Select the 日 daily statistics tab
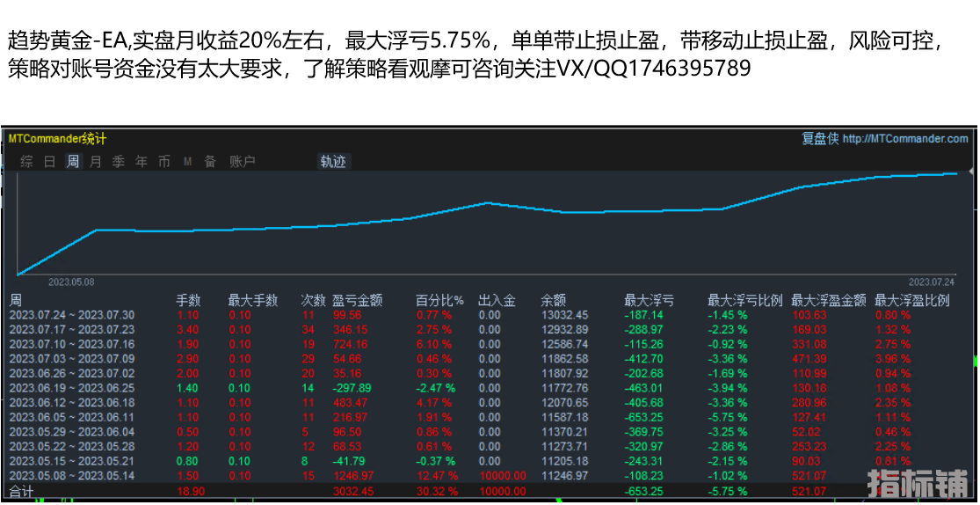Image resolution: width=980 pixels, height=505 pixels. [50, 162]
